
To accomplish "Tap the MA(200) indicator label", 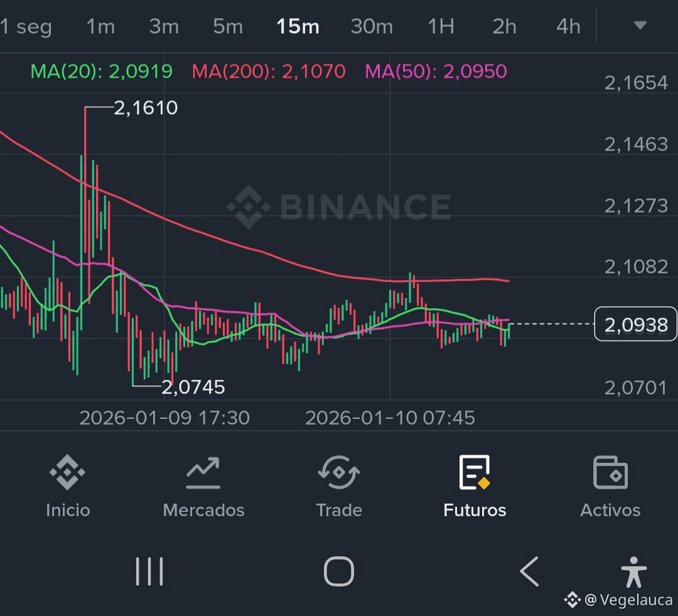I will [x=269, y=72].
